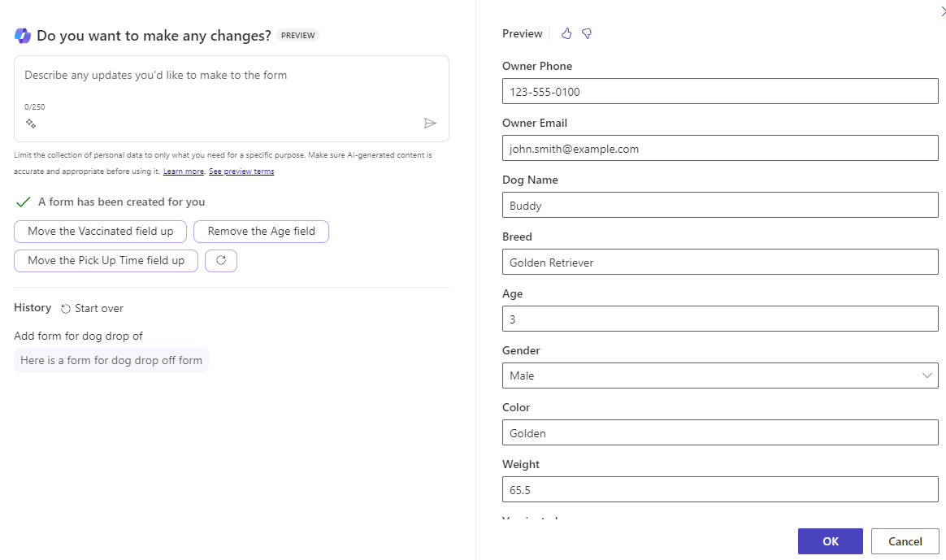Select 'Move the Pick Up Time field up'
This screenshot has height=560, width=946.
point(106,261)
